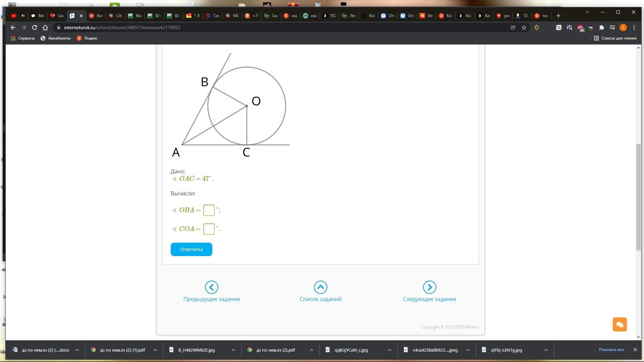Viewport: 644px width, 362px height.
Task: Open the new tab plus button
Action: coord(558,16)
